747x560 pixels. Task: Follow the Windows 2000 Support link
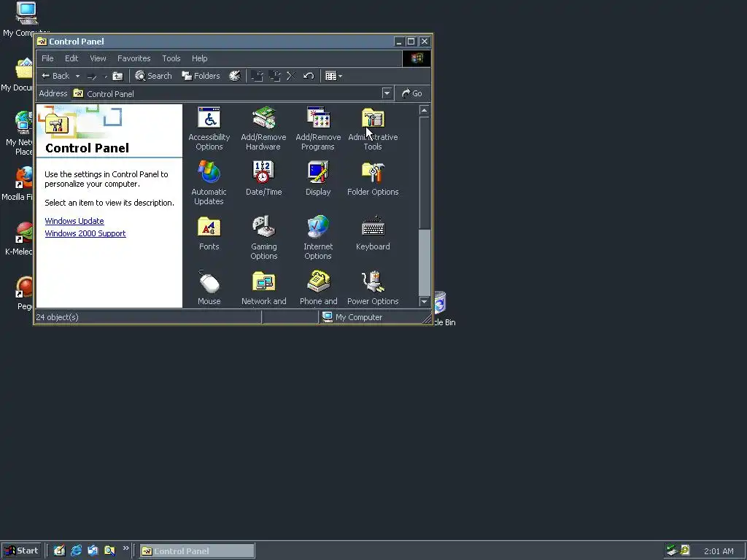[85, 233]
